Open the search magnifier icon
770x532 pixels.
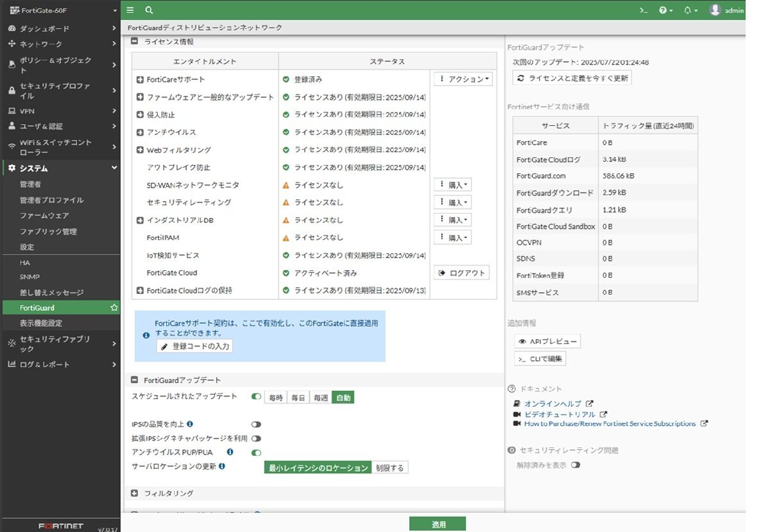(149, 10)
